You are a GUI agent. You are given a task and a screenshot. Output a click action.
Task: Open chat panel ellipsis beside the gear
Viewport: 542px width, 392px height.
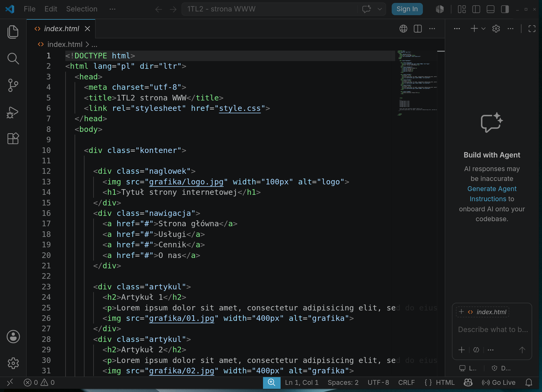[x=510, y=29]
